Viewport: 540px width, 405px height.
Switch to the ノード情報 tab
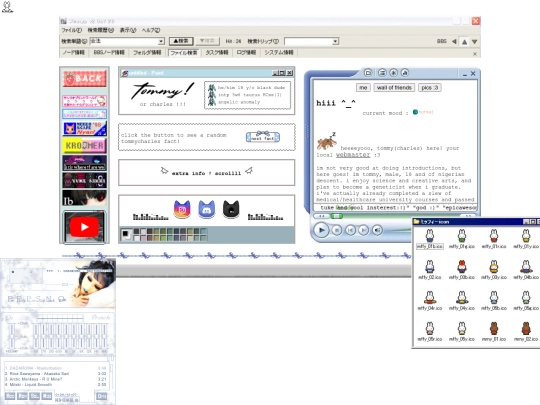click(x=74, y=52)
